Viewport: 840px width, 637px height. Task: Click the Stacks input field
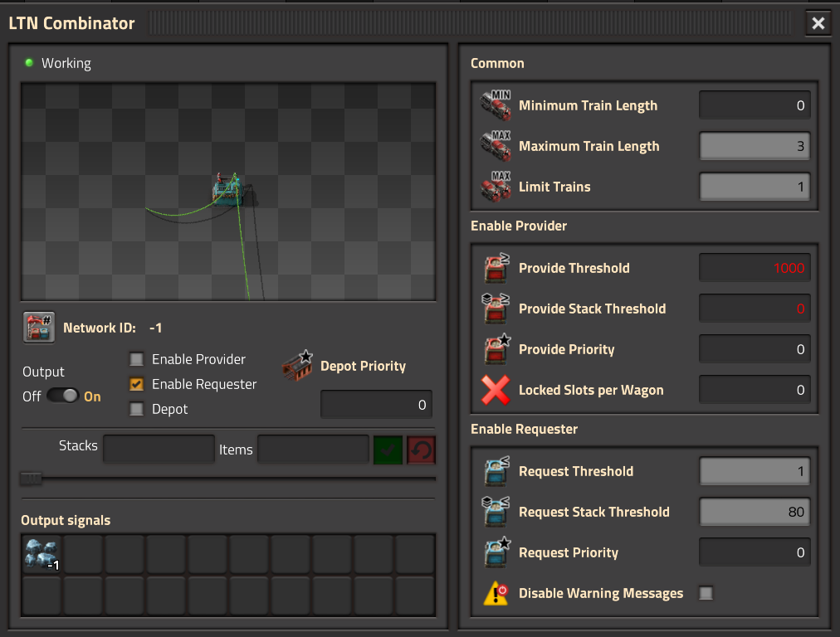[159, 449]
